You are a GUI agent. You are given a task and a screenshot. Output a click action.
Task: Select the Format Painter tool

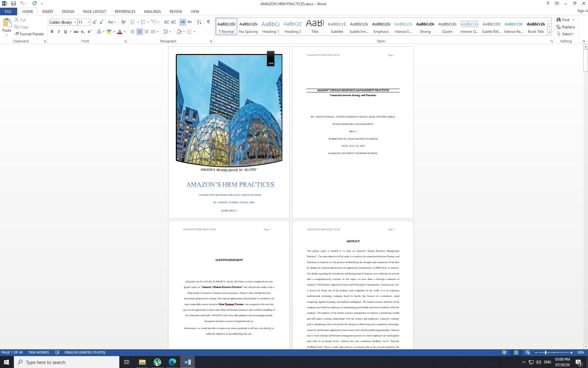[29, 34]
